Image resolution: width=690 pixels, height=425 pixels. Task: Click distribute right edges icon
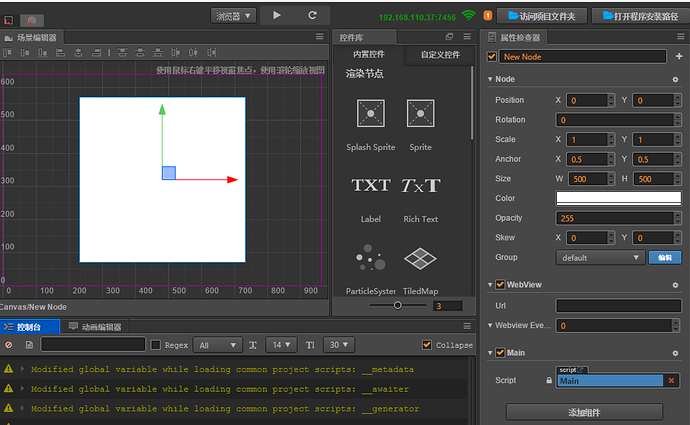(211, 53)
